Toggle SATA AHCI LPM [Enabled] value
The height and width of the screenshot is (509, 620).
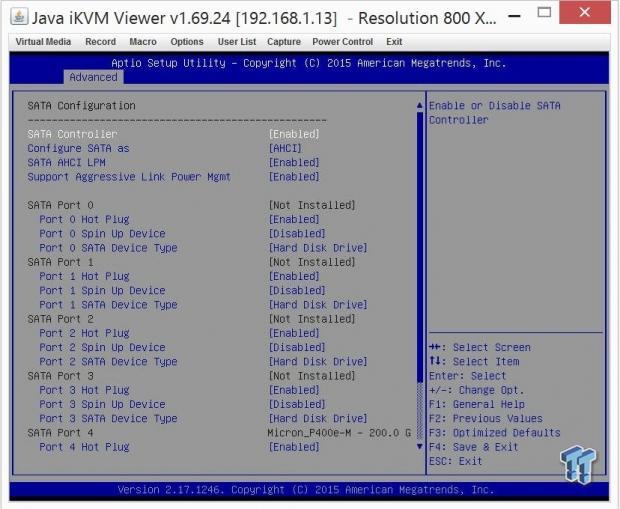[294, 163]
